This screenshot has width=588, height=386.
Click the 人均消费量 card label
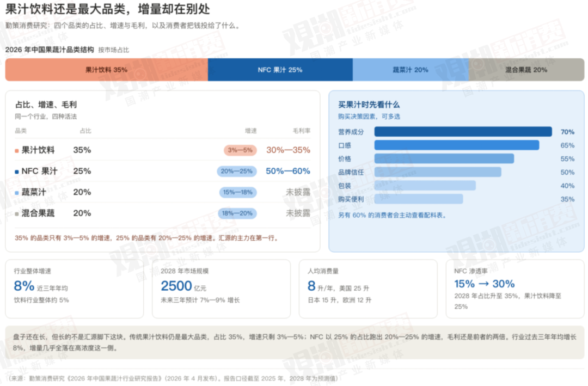coord(323,271)
